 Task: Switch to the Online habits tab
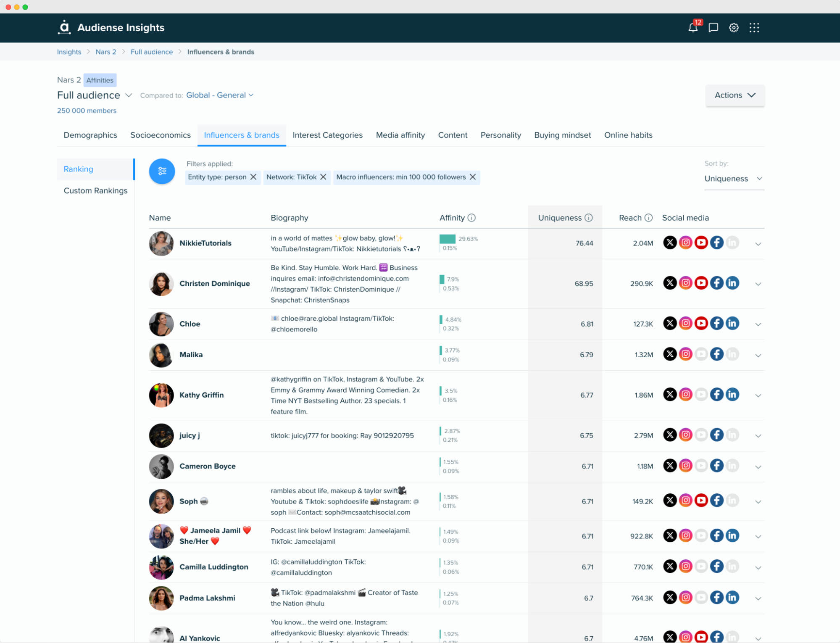[628, 135]
